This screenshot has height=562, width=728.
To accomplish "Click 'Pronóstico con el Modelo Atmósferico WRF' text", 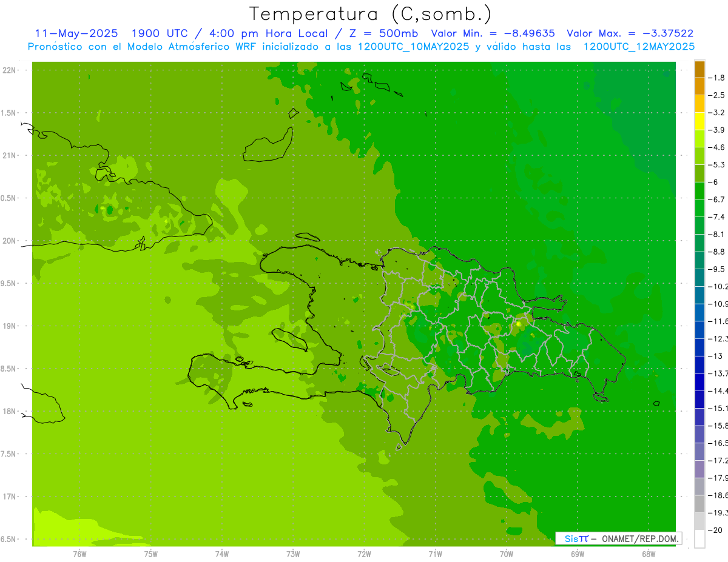I will pos(143,47).
